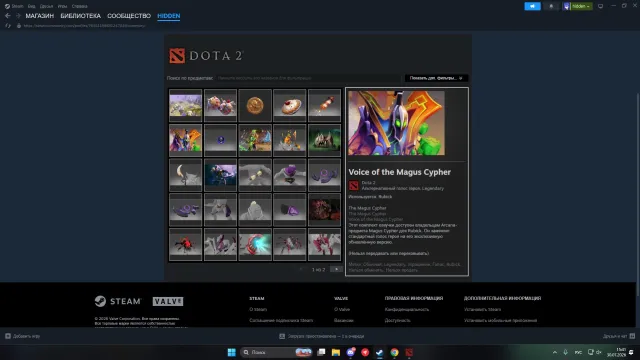Show hidden system tray icons chevron
The width and height of the screenshot is (640, 360).
click(x=555, y=352)
